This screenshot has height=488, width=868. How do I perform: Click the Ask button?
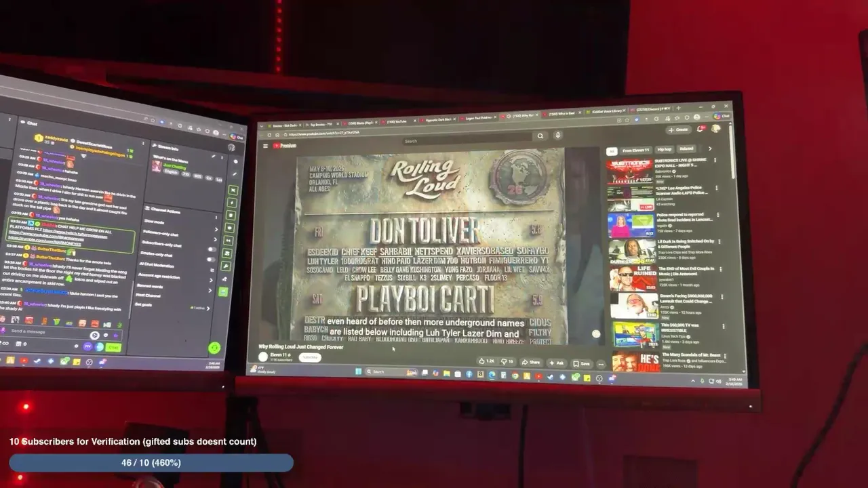[x=556, y=363]
